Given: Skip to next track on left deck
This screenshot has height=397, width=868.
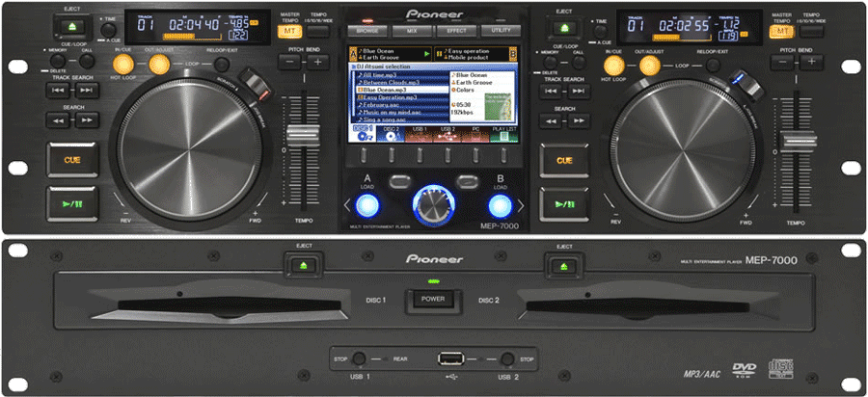Looking at the screenshot, I should (x=88, y=90).
